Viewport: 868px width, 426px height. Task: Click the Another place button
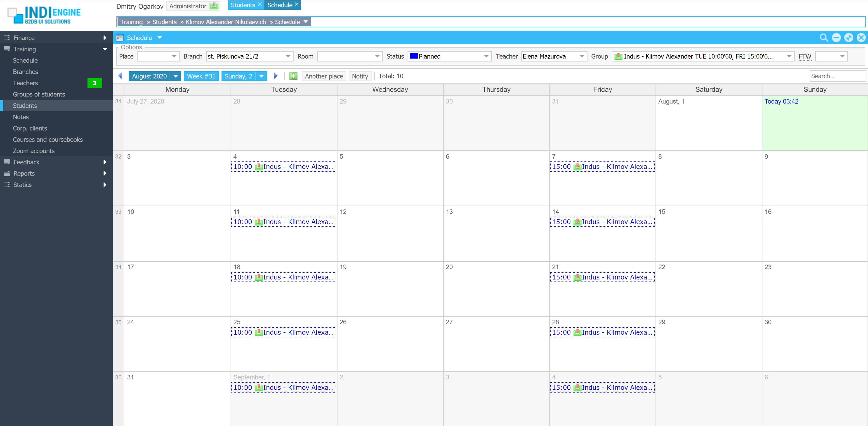click(x=323, y=76)
